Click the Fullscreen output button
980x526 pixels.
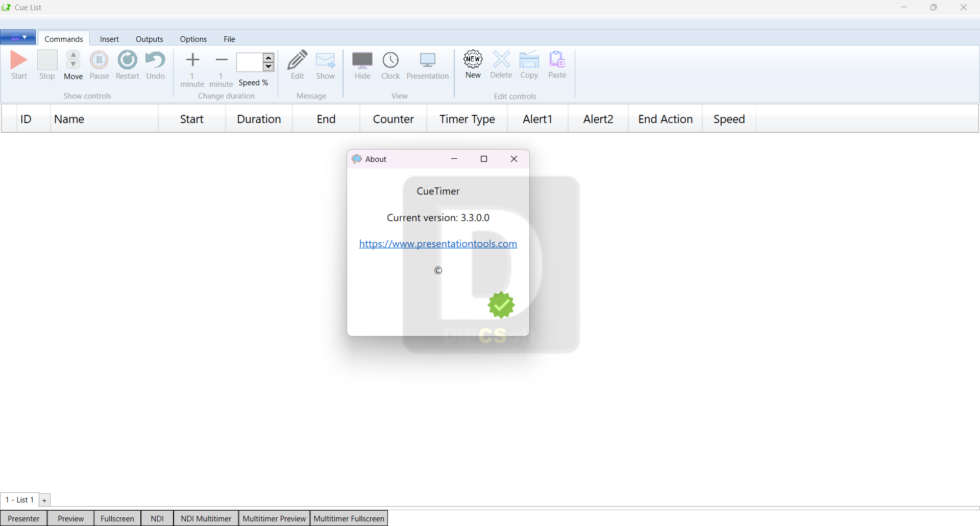click(117, 518)
